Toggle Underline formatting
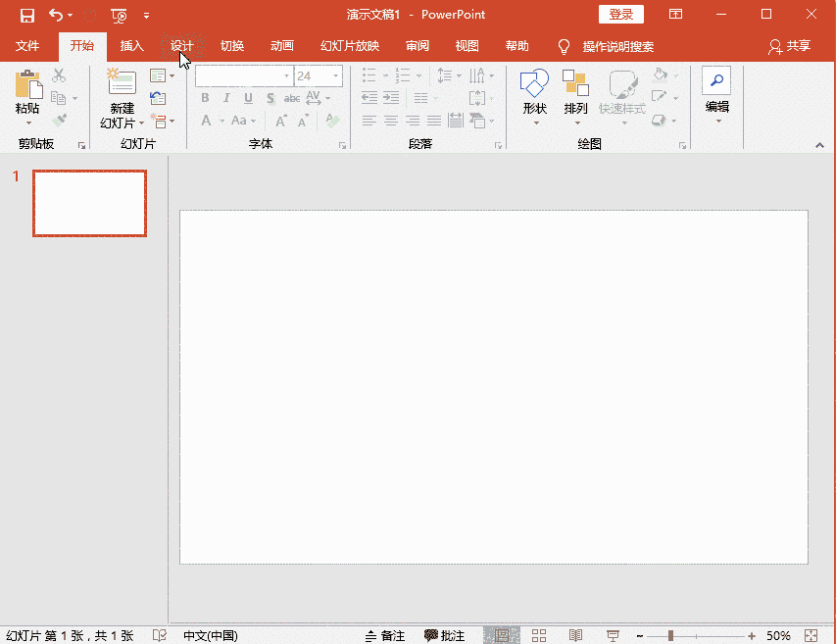Screen dimensions: 836x644 pos(248,98)
